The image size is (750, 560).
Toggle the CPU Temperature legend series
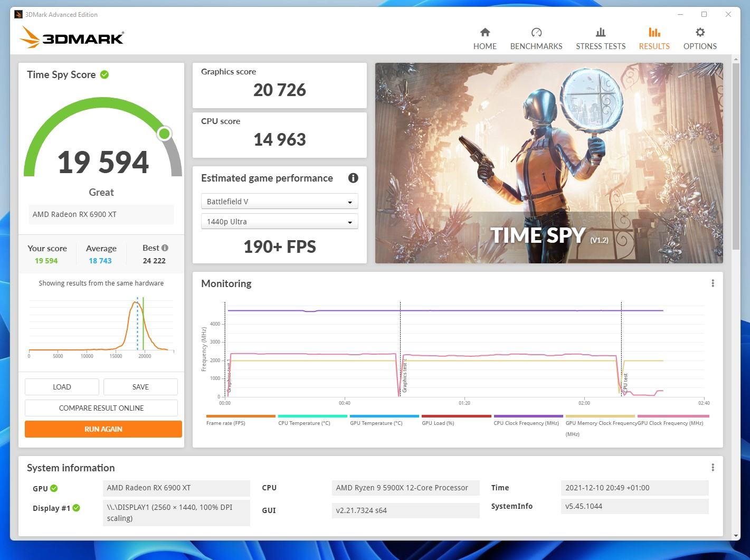[312, 420]
